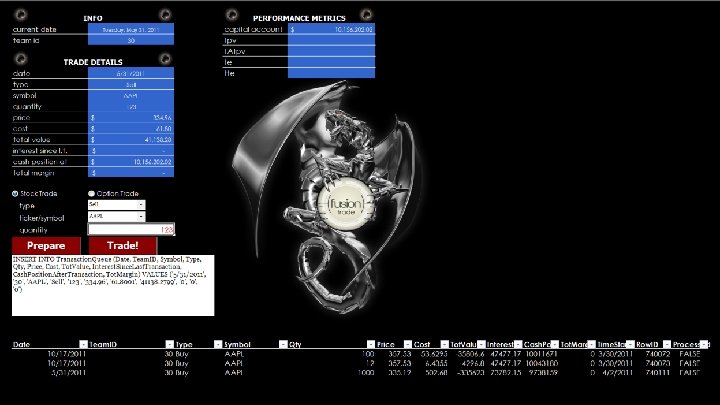Open the Qty column filter dropdown

371,344
